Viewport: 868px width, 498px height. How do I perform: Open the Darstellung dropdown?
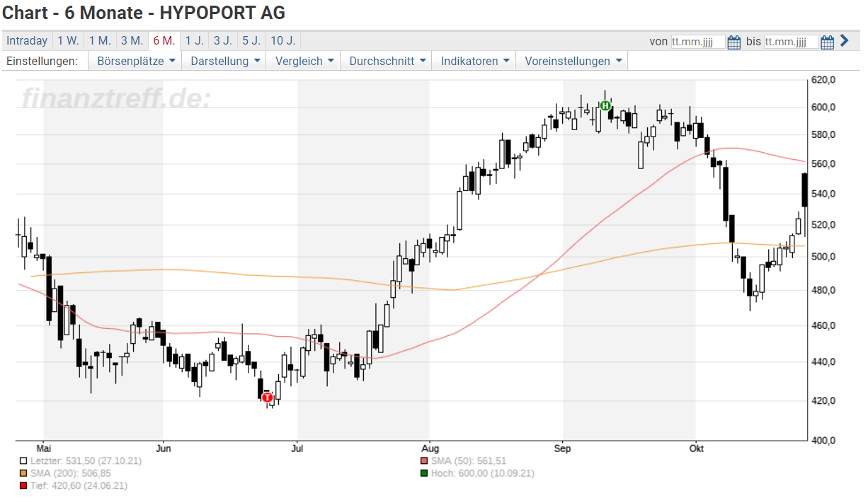225,61
